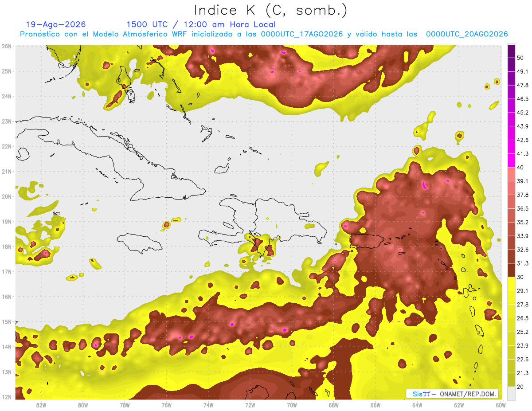
Task: Click the magenta band between 40 and 41.3
Action: (x=511, y=160)
